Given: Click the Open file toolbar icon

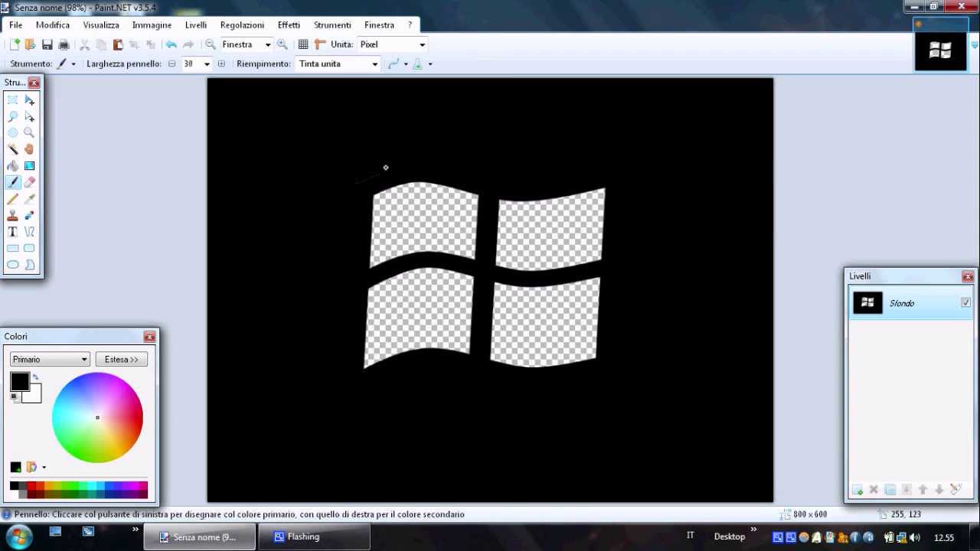Looking at the screenshot, I should (30, 44).
